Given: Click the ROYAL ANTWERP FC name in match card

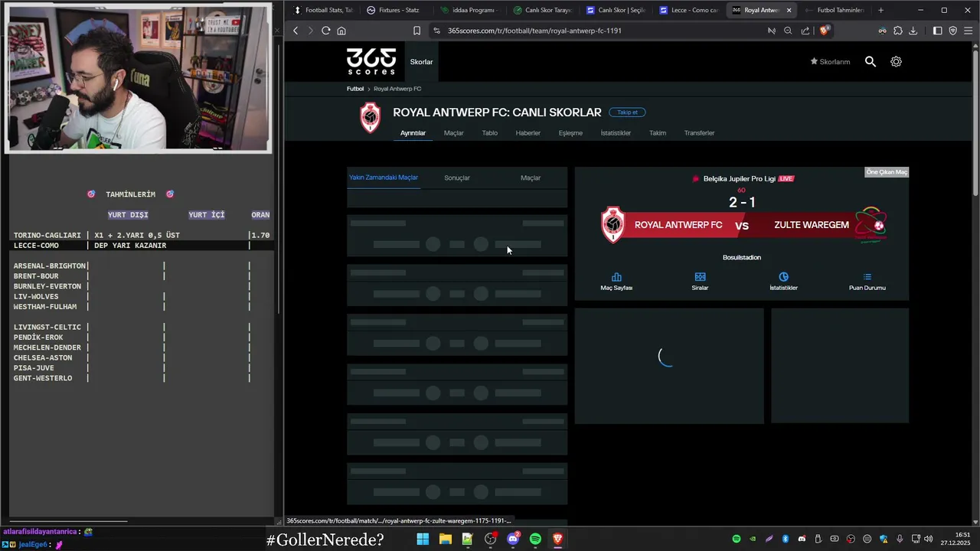Looking at the screenshot, I should (x=678, y=225).
